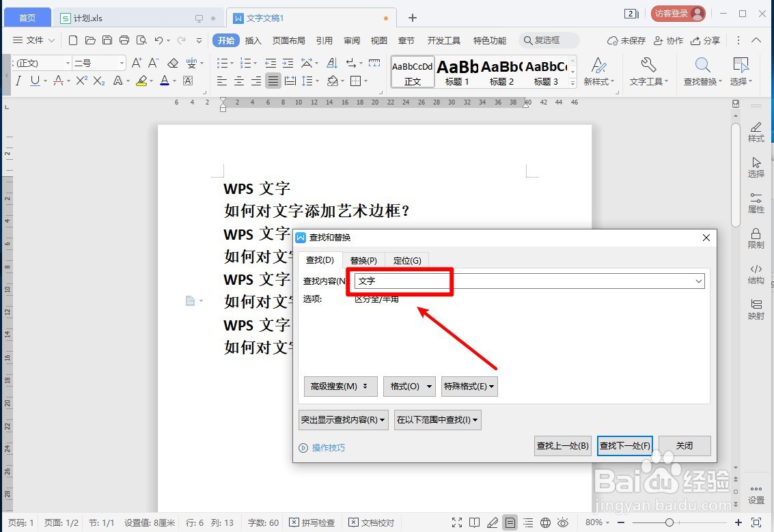This screenshot has width=774, height=532.
Task: Toggle Italic formatting
Action: 18,81
